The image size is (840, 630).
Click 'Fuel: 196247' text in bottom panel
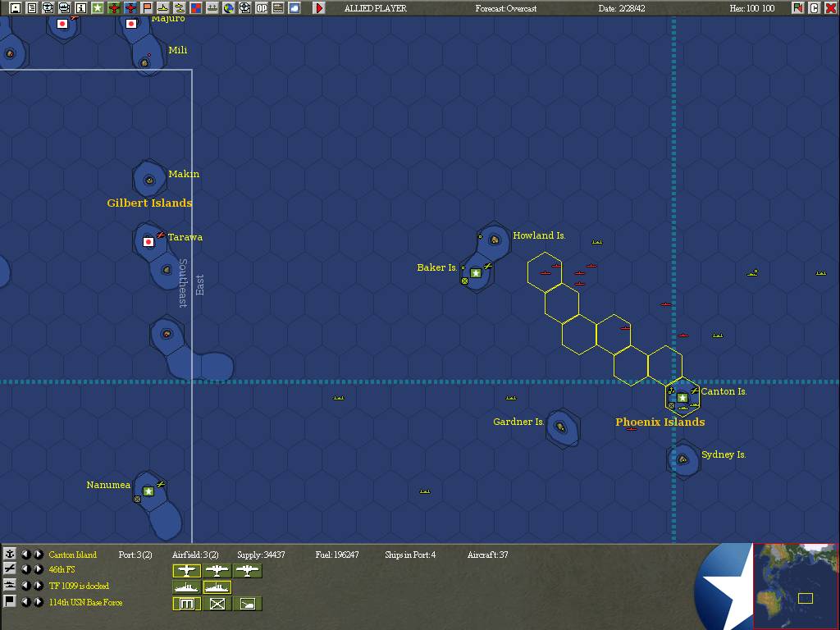337,555
